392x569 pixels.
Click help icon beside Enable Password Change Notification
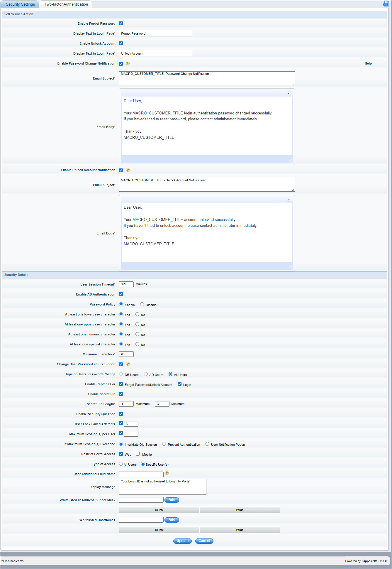coord(128,63)
